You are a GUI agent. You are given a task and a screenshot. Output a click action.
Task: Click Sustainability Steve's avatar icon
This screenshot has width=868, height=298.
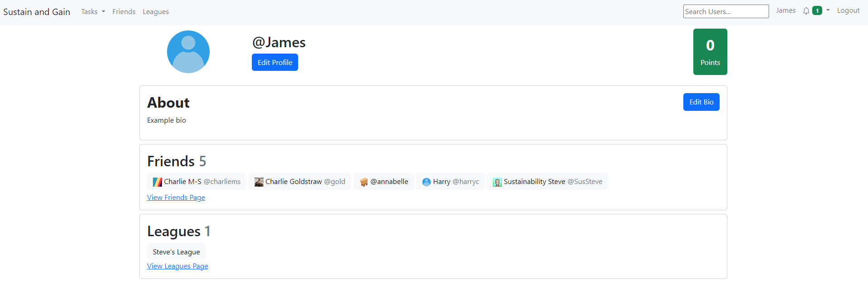pyautogui.click(x=497, y=182)
